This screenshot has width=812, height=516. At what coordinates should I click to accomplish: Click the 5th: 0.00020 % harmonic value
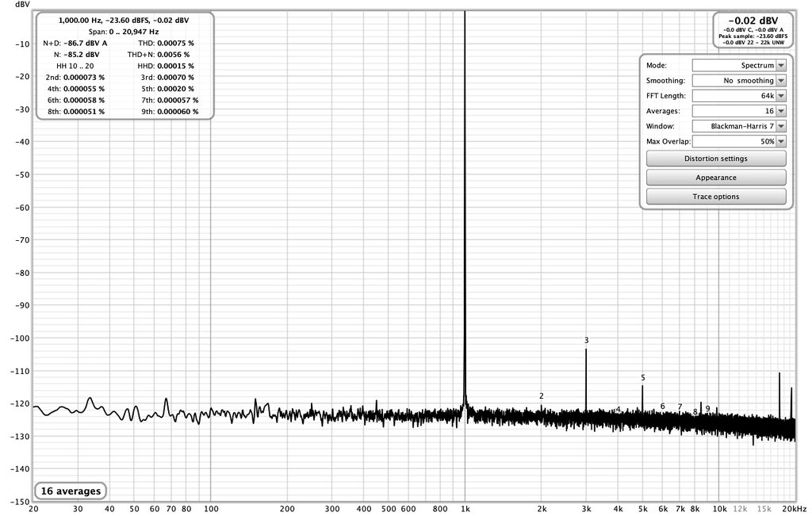(167, 89)
